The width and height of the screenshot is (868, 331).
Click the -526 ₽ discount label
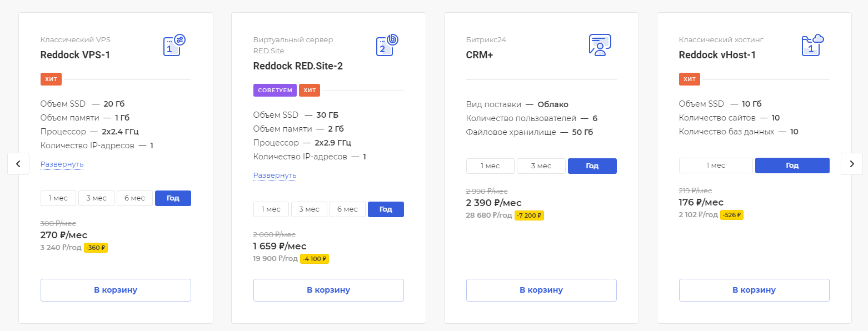pyautogui.click(x=732, y=215)
